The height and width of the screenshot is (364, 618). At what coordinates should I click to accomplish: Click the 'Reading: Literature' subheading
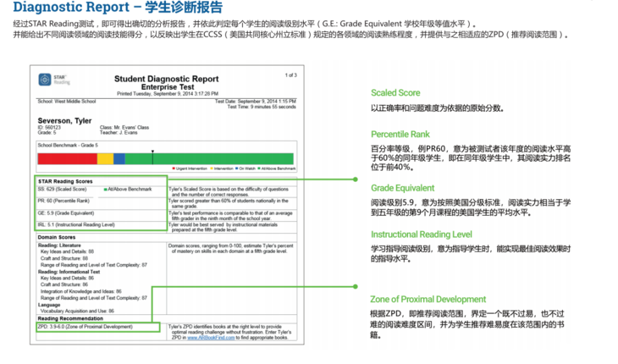point(59,245)
